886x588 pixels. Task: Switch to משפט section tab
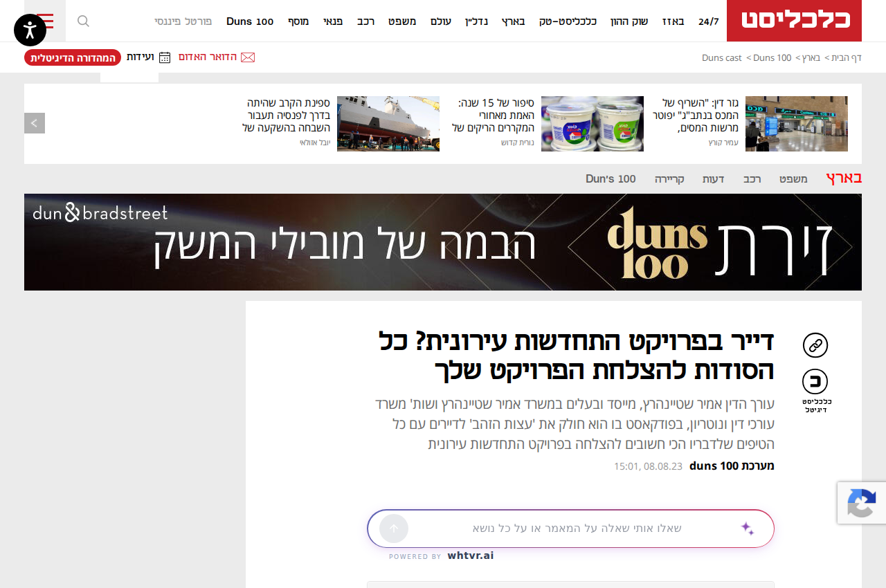point(793,179)
